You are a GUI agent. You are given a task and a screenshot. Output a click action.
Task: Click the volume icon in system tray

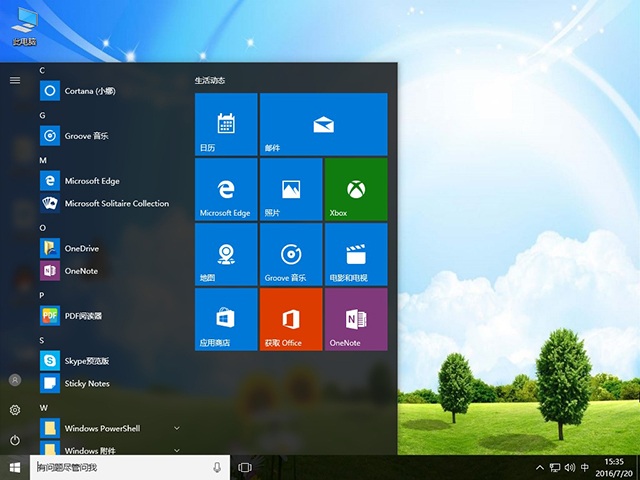569,467
